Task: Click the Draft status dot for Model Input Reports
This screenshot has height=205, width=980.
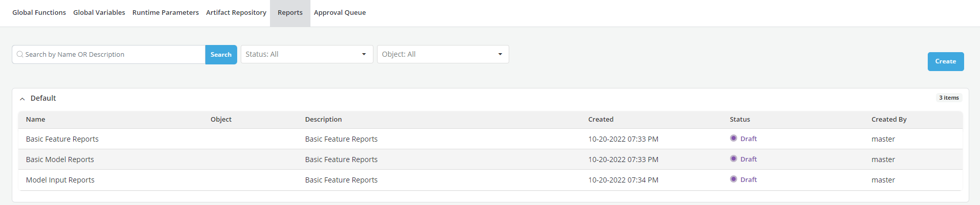Action: point(734,179)
